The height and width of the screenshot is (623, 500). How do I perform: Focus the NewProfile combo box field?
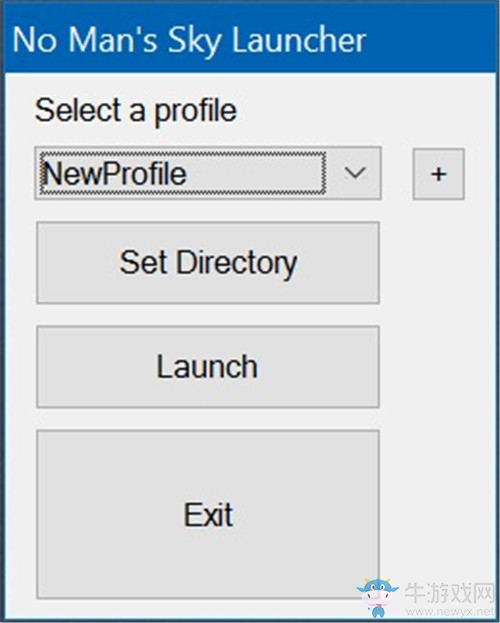[208, 173]
